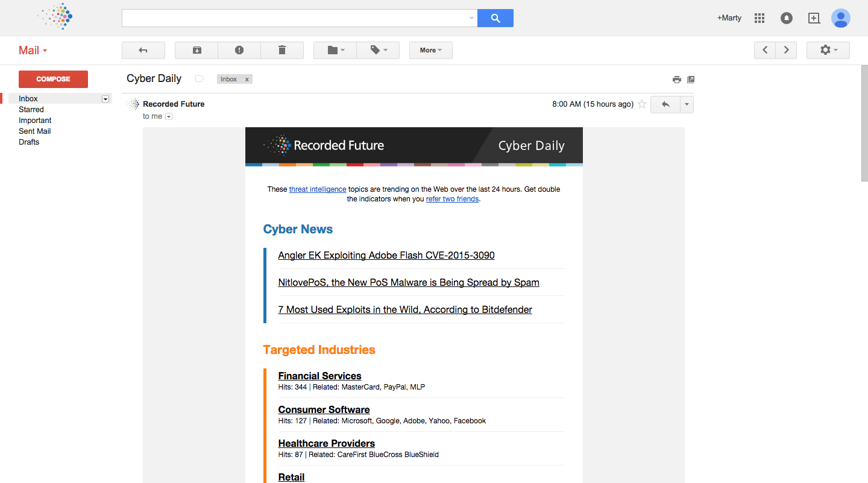Open the Labels tag menu

click(378, 50)
